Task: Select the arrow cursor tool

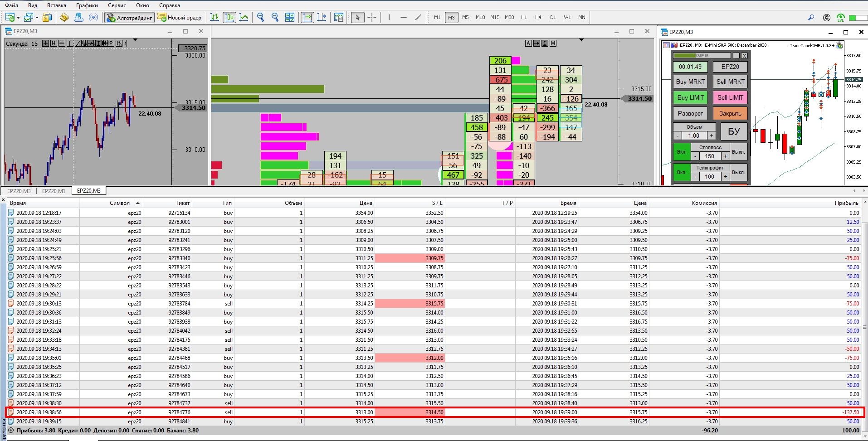Action: tap(358, 17)
